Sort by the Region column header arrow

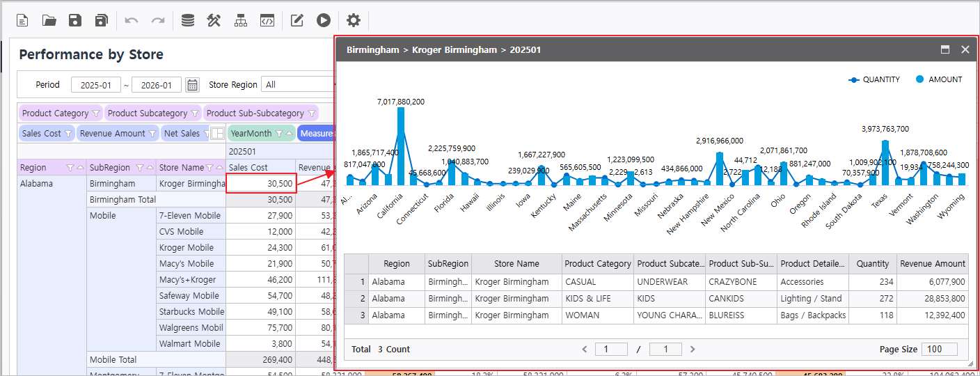(x=80, y=168)
